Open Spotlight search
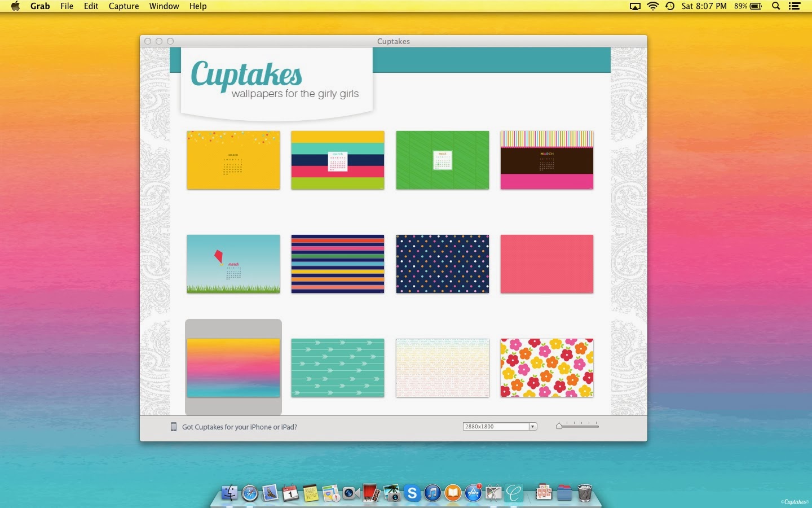The width and height of the screenshot is (812, 508). [x=776, y=6]
